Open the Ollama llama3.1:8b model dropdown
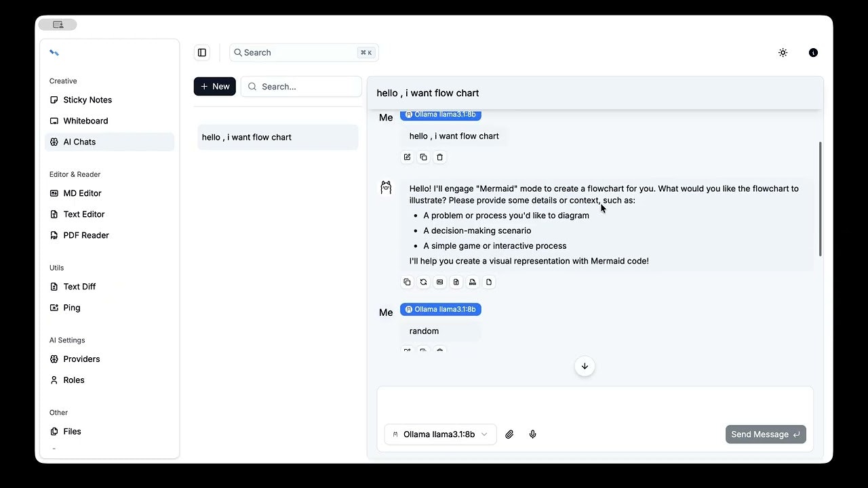This screenshot has height=488, width=868. [441, 434]
